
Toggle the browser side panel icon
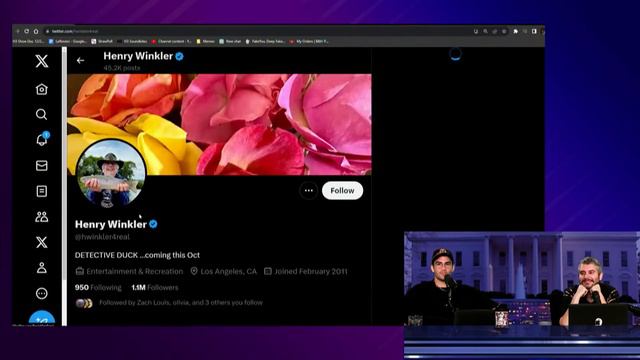(534, 31)
